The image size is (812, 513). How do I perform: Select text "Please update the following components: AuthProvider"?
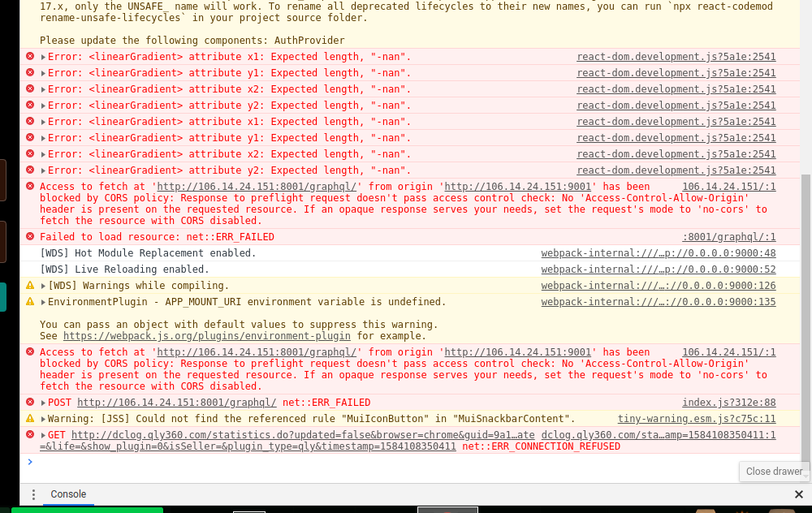pos(192,41)
